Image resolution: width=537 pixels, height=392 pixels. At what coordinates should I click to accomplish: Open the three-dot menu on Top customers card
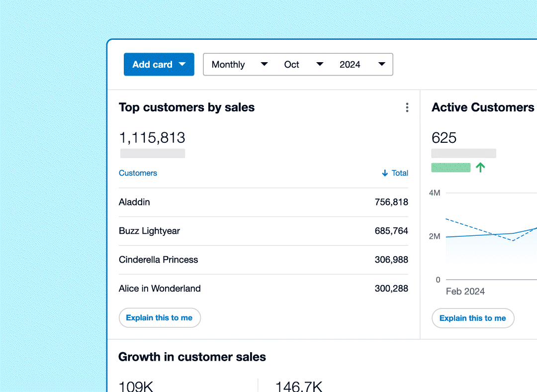(407, 107)
